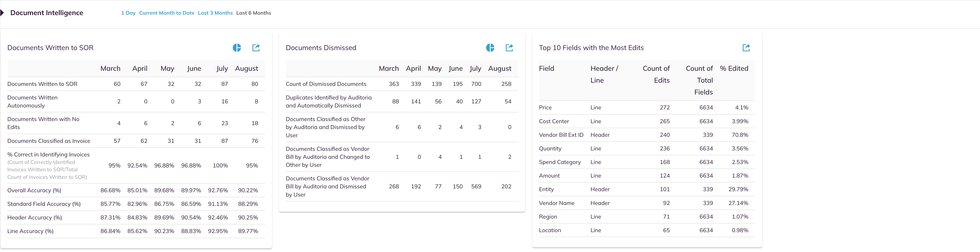This screenshot has height=252, width=980.
Task: Export the Documents Dismissed table
Action: pos(509,48)
